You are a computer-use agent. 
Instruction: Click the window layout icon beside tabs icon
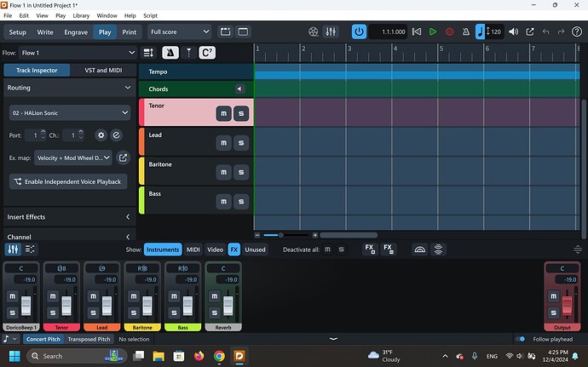click(243, 32)
